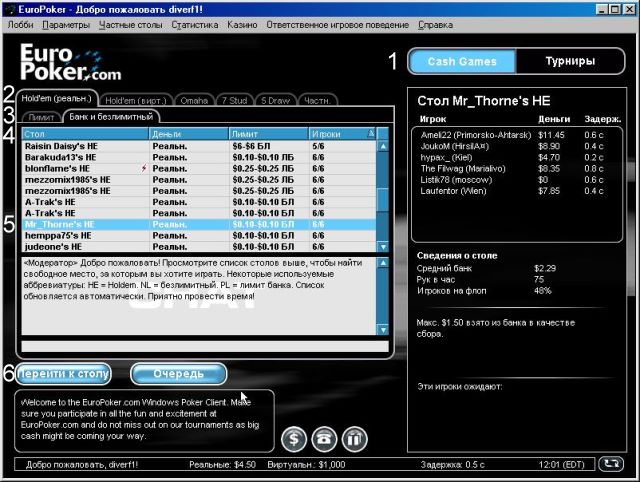The width and height of the screenshot is (640, 482).
Task: Click the refresh arrows icon in status bar
Action: pyautogui.click(x=611, y=464)
